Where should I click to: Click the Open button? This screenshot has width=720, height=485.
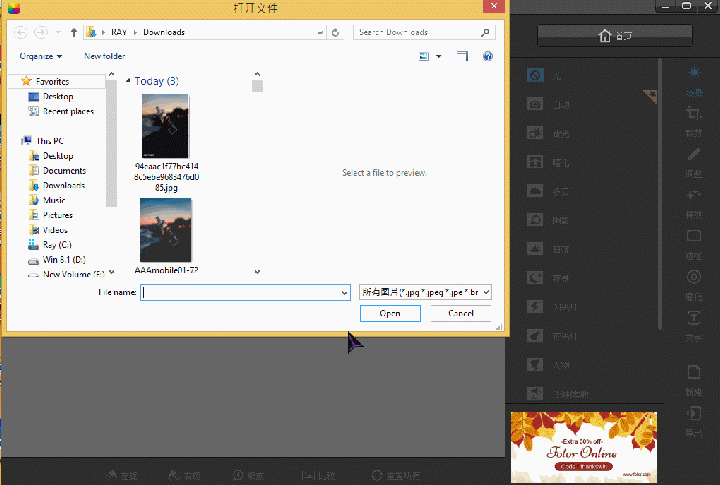pyautogui.click(x=390, y=313)
